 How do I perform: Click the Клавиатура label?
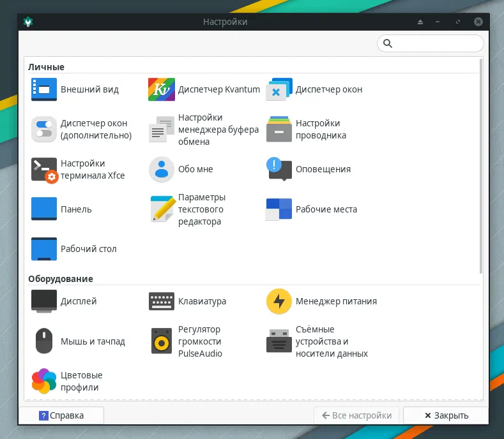click(x=202, y=301)
